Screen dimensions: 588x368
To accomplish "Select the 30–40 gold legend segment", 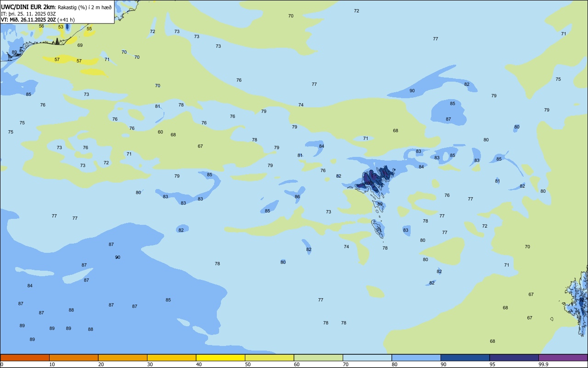I will [x=171, y=357].
